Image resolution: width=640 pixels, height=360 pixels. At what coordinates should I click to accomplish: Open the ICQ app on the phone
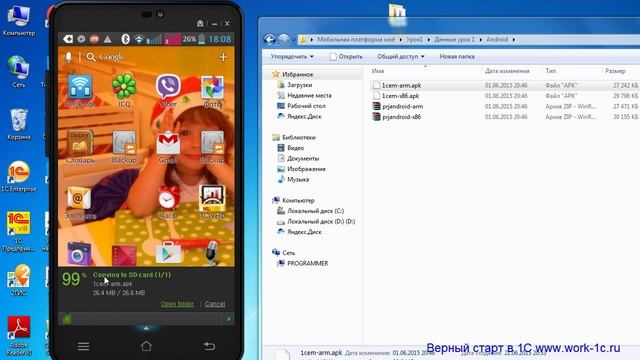click(124, 87)
